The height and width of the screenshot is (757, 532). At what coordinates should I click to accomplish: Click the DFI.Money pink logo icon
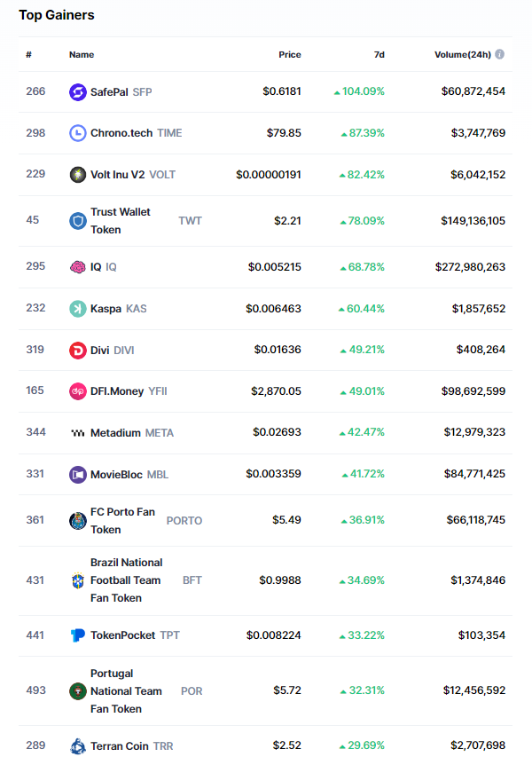tap(78, 391)
